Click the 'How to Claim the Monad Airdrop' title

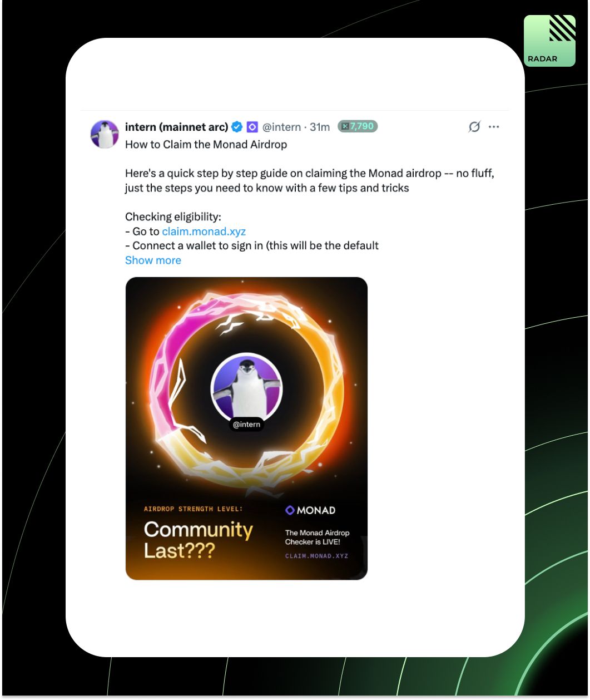(206, 145)
